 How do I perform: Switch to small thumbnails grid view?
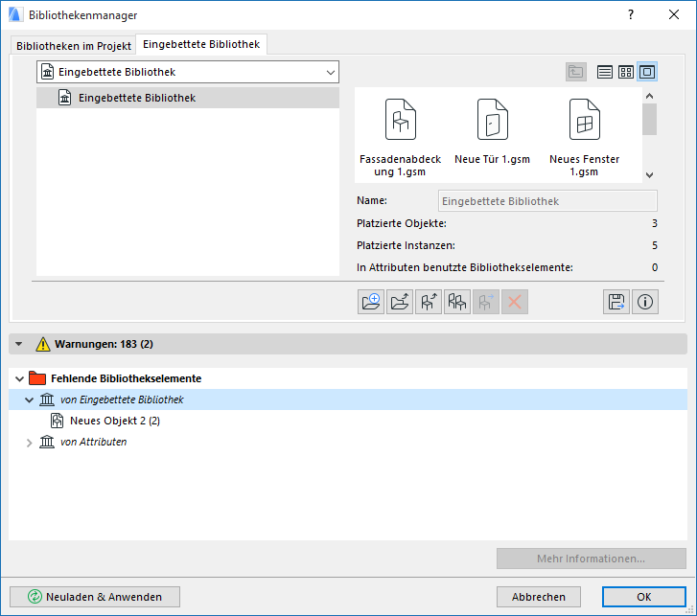[x=626, y=72]
